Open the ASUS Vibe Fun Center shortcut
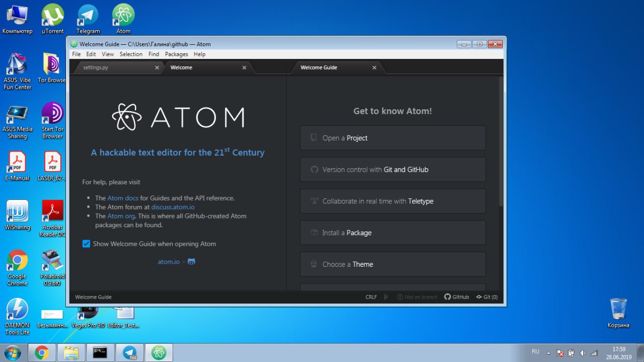Viewport: 644px width, 362px height. [17, 71]
